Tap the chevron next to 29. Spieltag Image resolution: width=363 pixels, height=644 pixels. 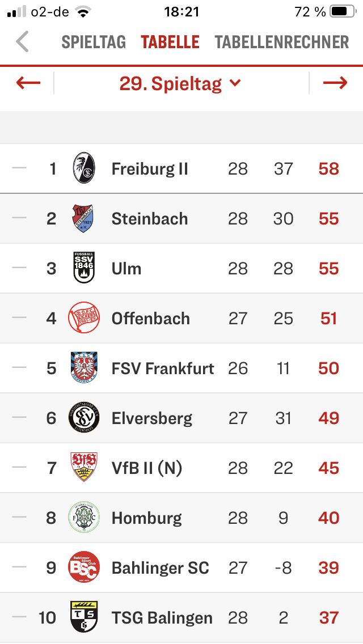235,83
